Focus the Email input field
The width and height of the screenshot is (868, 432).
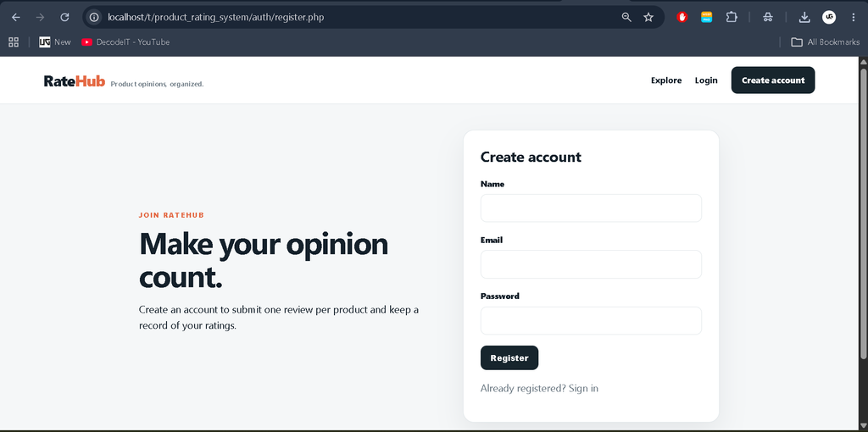coord(591,264)
